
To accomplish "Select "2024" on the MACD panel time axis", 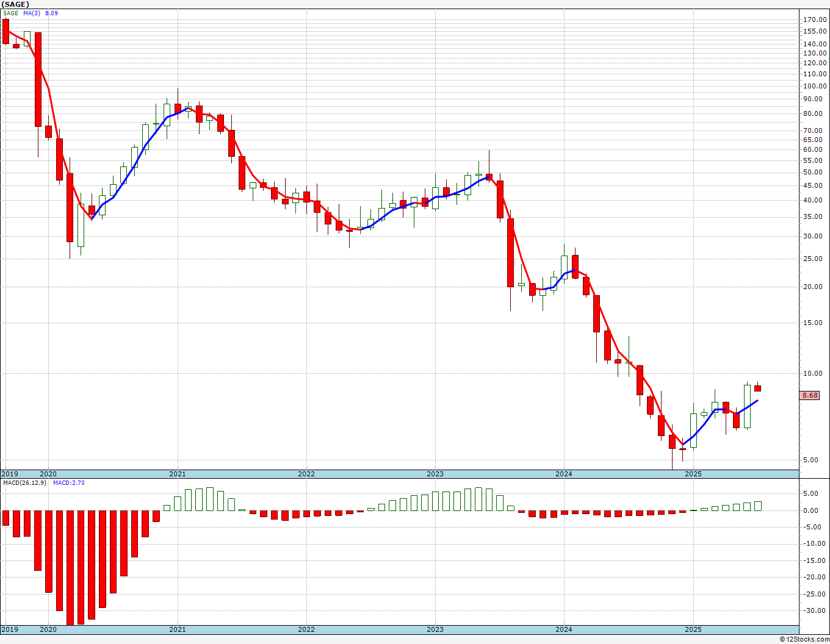I will 564,629.
